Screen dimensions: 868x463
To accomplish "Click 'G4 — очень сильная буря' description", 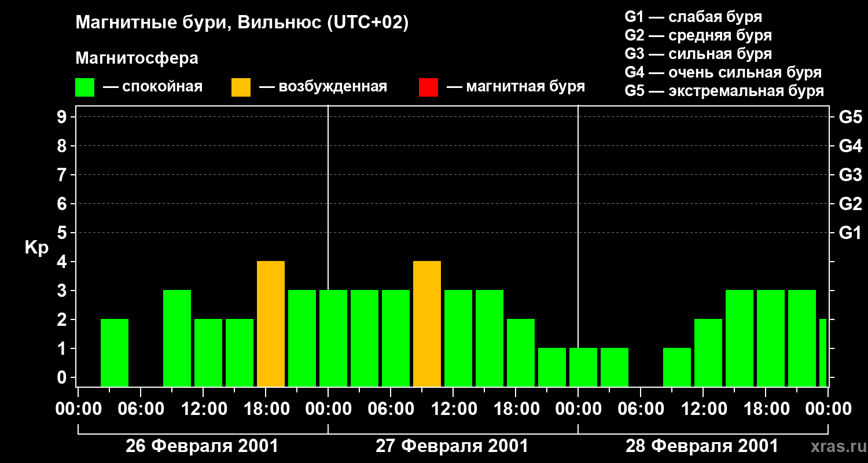I will (723, 72).
